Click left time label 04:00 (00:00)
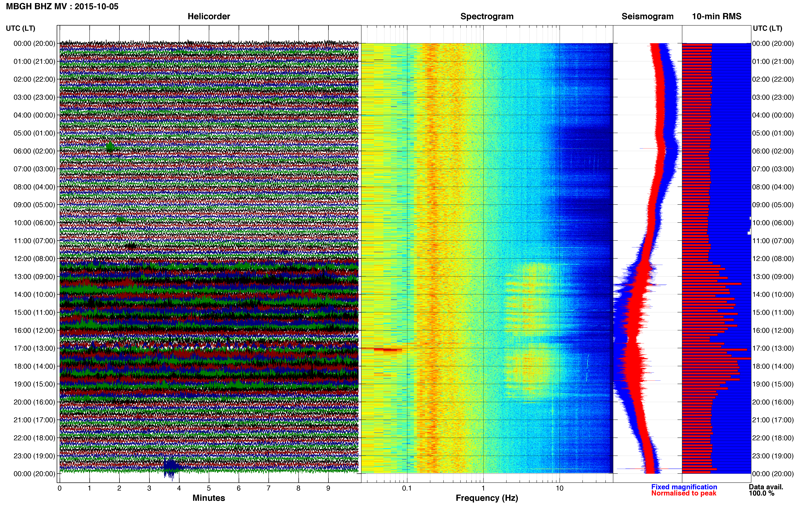Screen dimensions: 812x508 click(x=34, y=115)
